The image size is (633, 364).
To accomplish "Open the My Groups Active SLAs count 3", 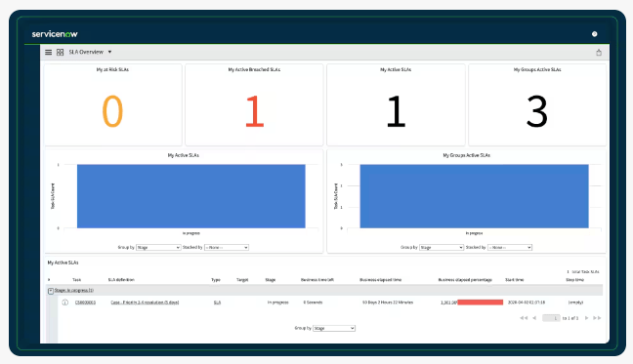I will [x=537, y=111].
